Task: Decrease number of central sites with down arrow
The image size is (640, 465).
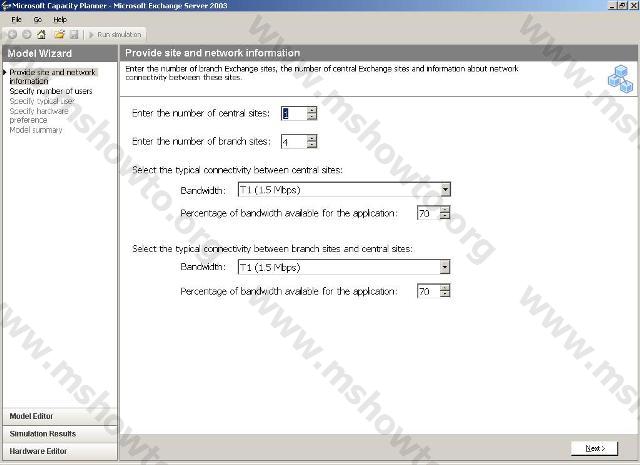Action: [312, 117]
